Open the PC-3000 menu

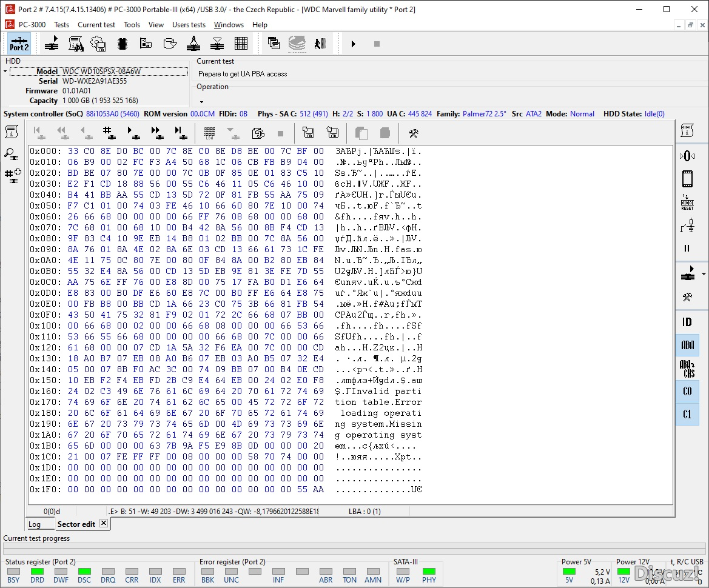pyautogui.click(x=32, y=25)
